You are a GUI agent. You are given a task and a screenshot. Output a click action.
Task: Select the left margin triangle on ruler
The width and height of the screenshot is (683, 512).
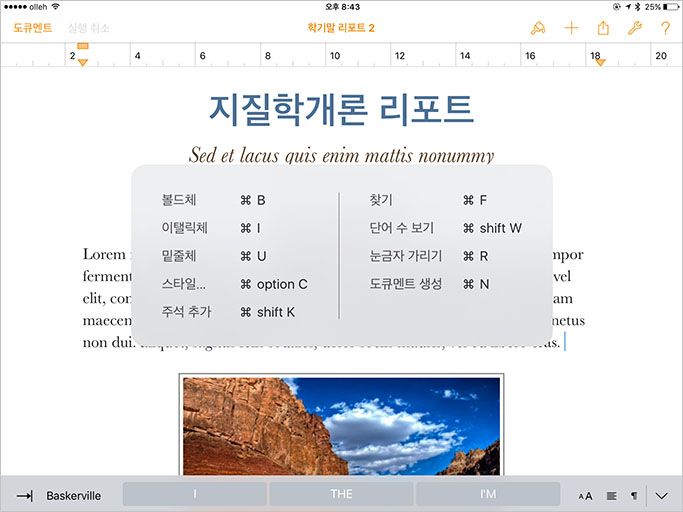(x=83, y=63)
